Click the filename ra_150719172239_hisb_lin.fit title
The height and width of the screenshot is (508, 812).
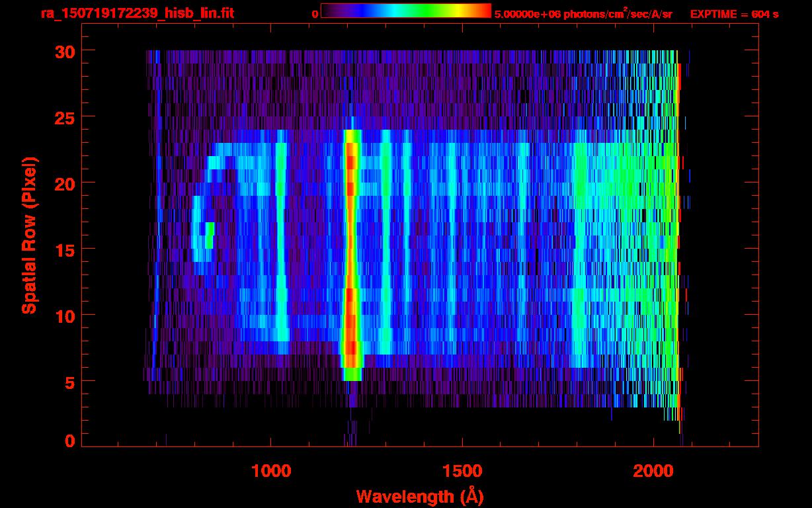[x=137, y=13]
